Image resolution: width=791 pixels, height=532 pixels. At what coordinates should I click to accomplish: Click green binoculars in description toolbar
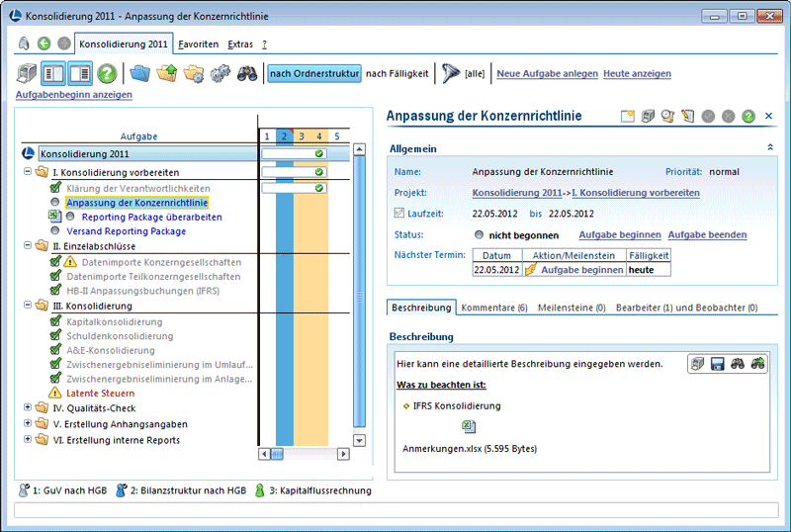click(x=757, y=364)
